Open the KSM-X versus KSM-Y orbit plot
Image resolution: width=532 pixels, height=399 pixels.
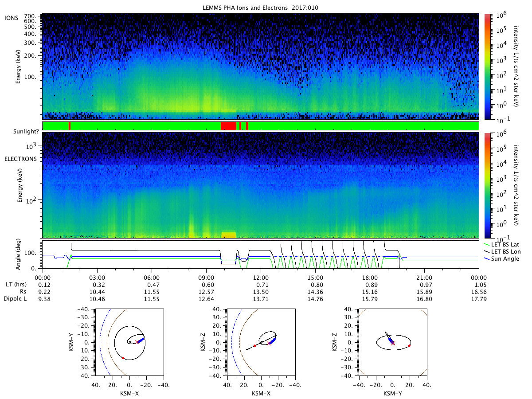pos(129,342)
